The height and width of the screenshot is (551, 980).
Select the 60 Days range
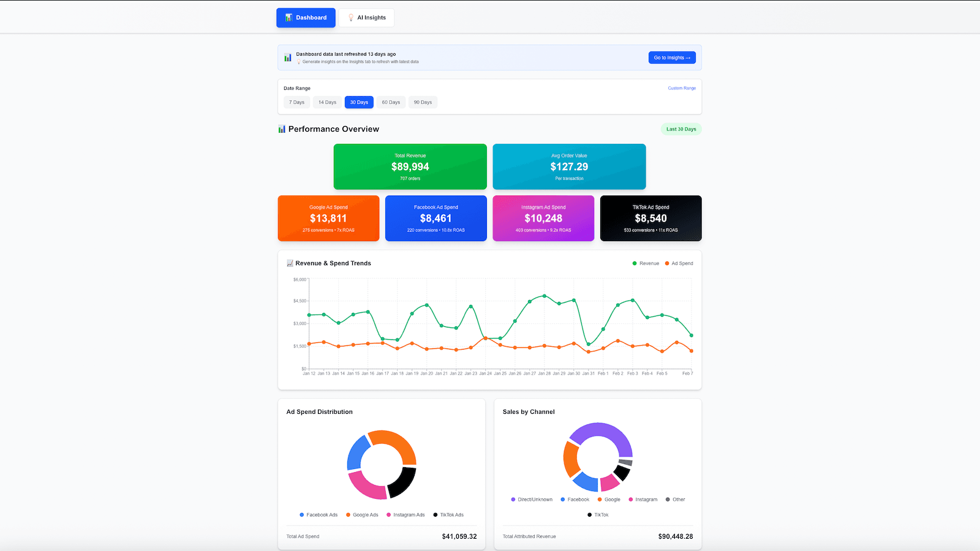[391, 102]
